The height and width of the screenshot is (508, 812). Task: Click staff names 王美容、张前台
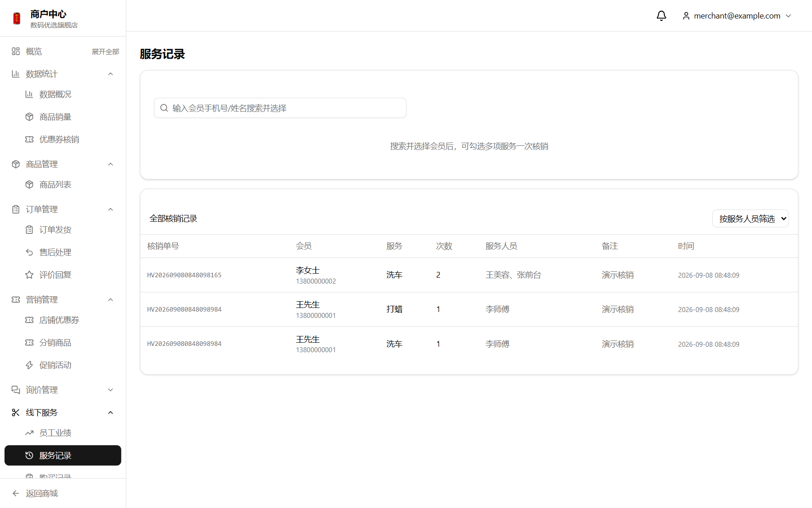(513, 275)
